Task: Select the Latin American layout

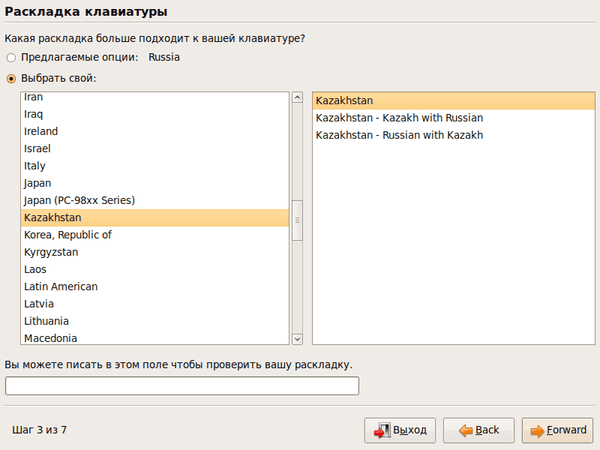Action: (155, 287)
